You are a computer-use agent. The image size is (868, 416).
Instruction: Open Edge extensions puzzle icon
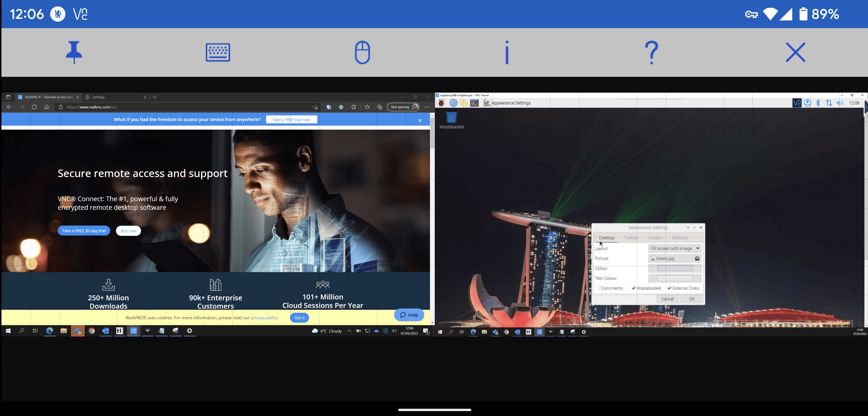[x=354, y=107]
